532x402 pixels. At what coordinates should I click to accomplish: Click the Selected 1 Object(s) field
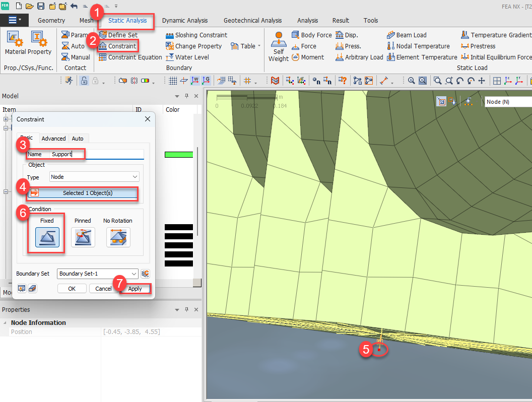pyautogui.click(x=82, y=193)
